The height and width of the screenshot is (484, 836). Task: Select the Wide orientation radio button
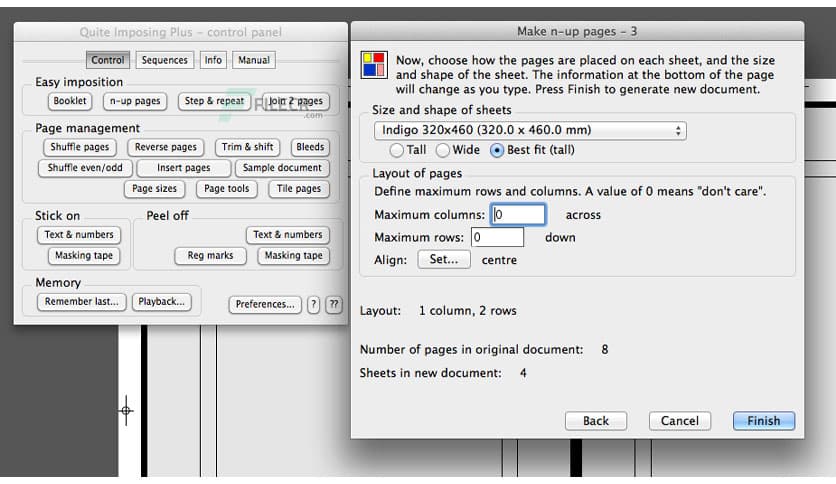(x=444, y=150)
